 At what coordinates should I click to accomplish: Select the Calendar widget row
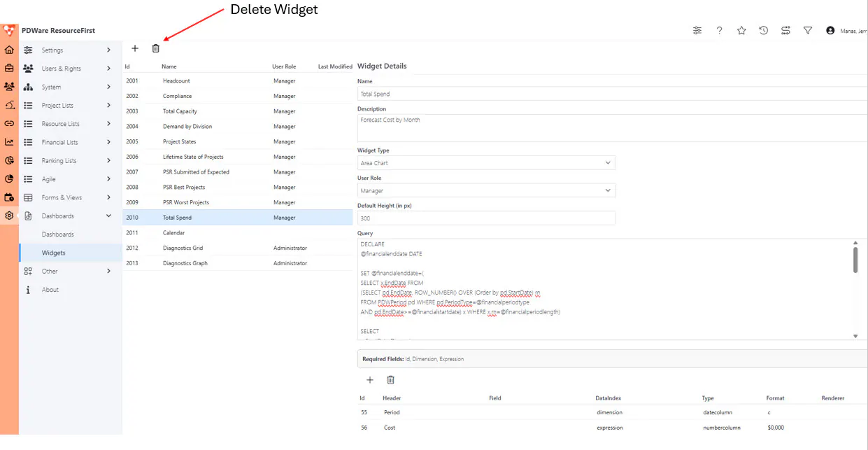(x=238, y=233)
